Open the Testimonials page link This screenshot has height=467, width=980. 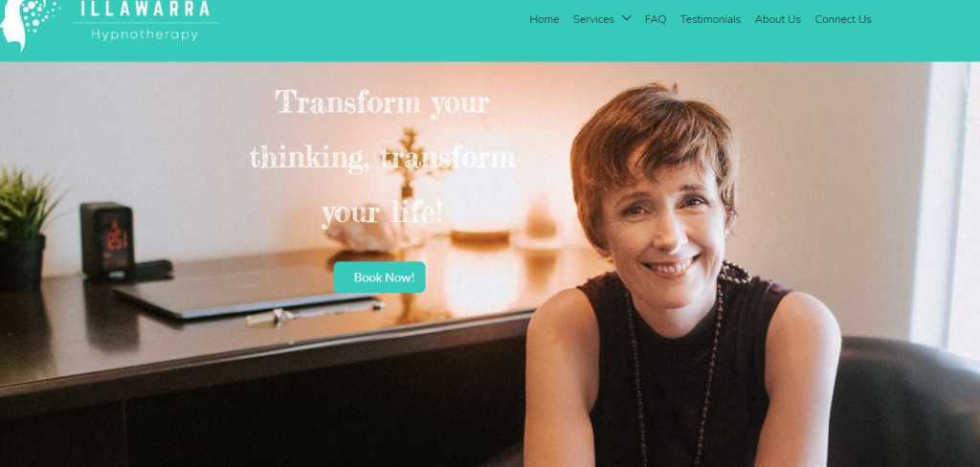click(x=710, y=19)
